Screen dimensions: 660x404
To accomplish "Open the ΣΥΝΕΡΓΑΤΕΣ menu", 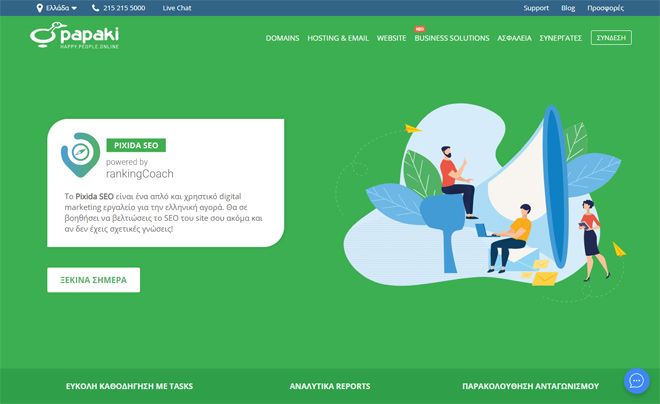I will (x=561, y=38).
